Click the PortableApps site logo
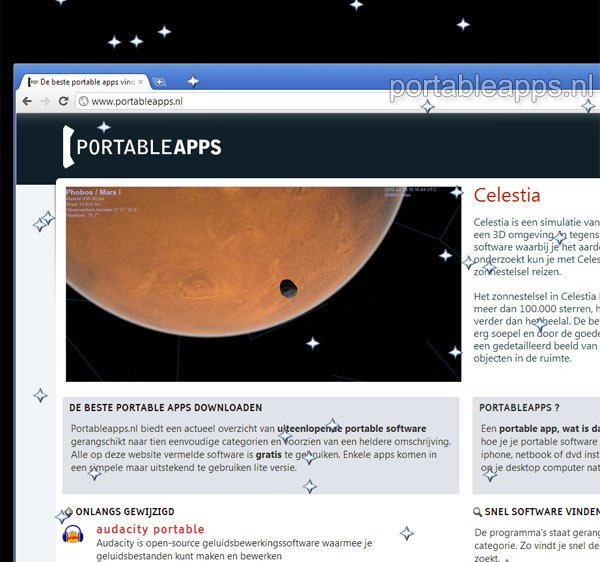This screenshot has width=600, height=562. [x=141, y=147]
